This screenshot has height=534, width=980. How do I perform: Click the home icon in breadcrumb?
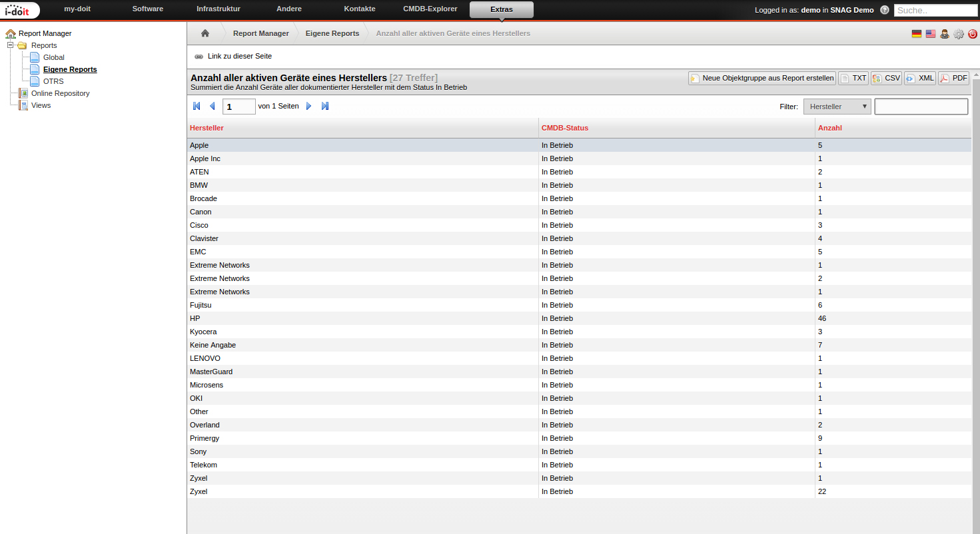[205, 33]
